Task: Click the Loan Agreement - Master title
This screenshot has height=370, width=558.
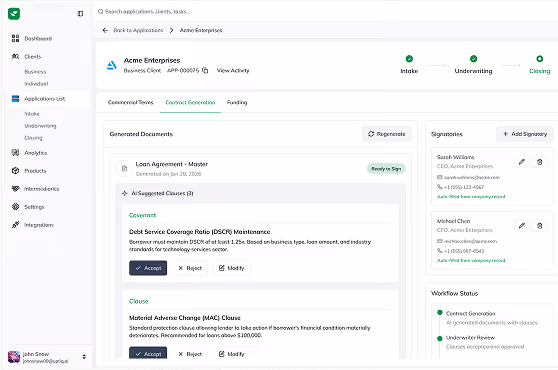Action: (x=172, y=164)
